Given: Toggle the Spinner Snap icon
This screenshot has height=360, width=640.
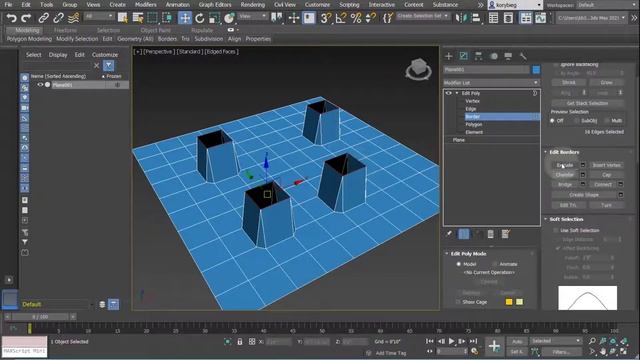Looking at the screenshot, I should click(371, 18).
